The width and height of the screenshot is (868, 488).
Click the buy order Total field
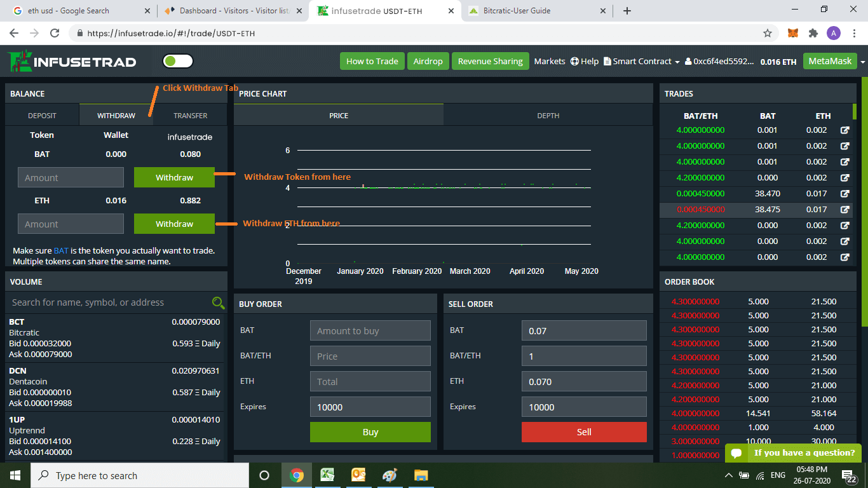click(x=370, y=381)
